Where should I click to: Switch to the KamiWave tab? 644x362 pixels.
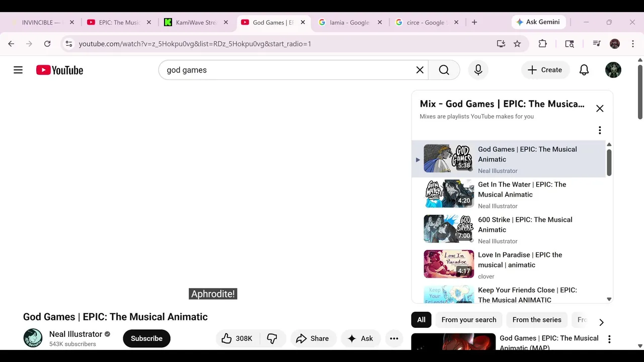(x=196, y=22)
